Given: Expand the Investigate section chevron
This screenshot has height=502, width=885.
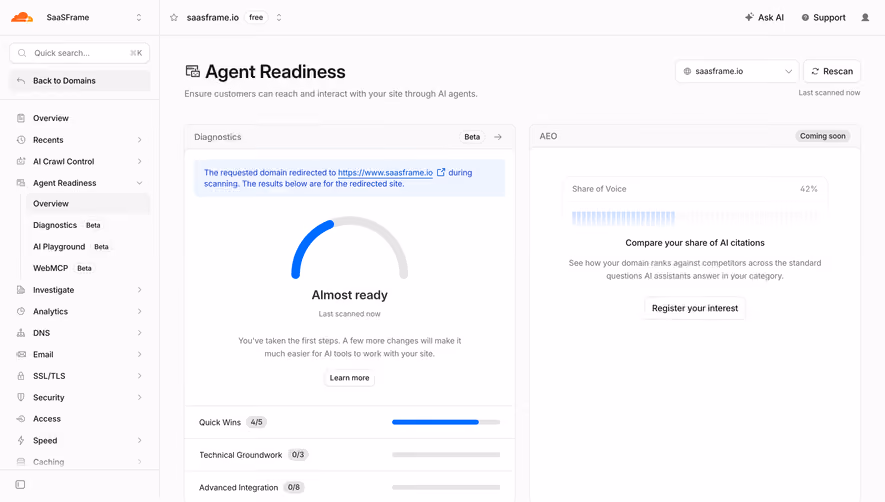Looking at the screenshot, I should click(139, 290).
